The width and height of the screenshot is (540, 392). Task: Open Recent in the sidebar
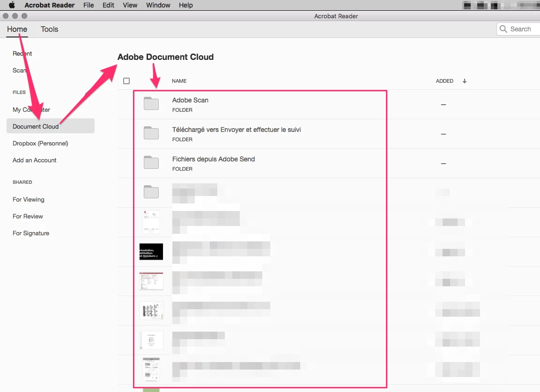tap(22, 53)
